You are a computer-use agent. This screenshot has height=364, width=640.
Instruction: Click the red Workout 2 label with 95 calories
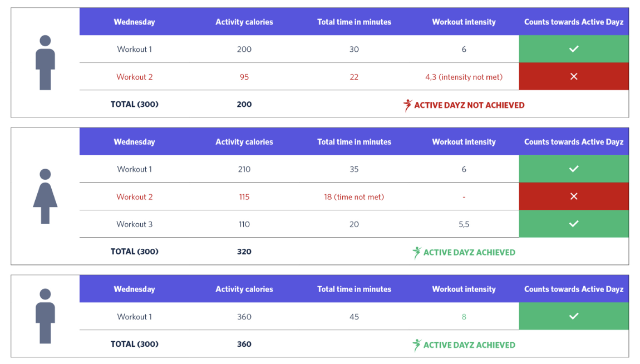click(x=134, y=77)
